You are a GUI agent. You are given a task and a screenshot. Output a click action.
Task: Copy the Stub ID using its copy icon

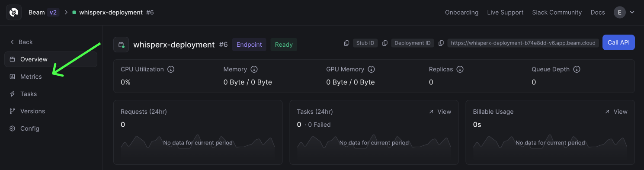pos(346,43)
